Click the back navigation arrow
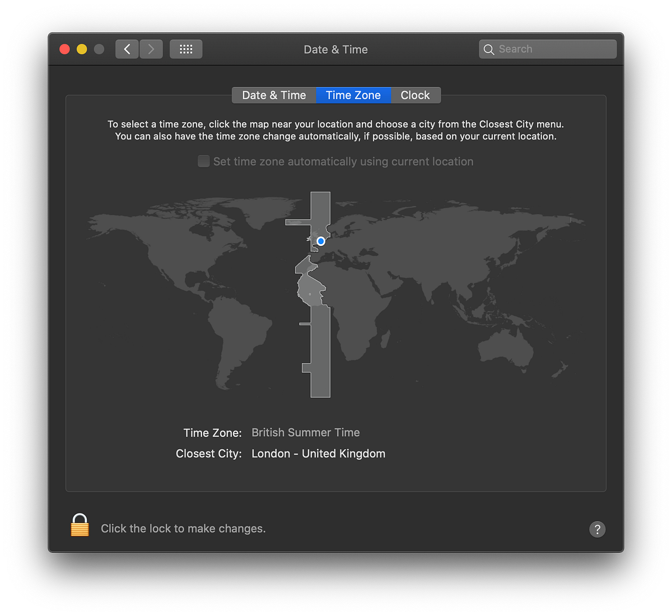672x616 pixels. [x=127, y=49]
